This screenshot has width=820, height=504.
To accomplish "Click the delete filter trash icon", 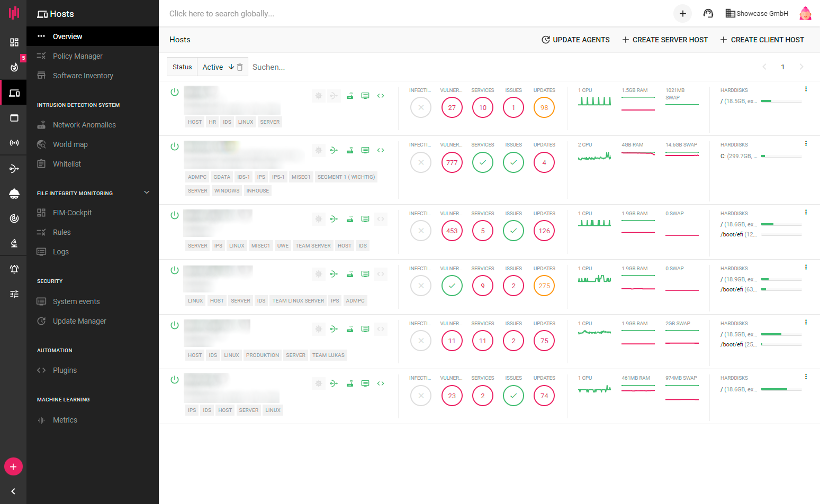I will pos(240,67).
